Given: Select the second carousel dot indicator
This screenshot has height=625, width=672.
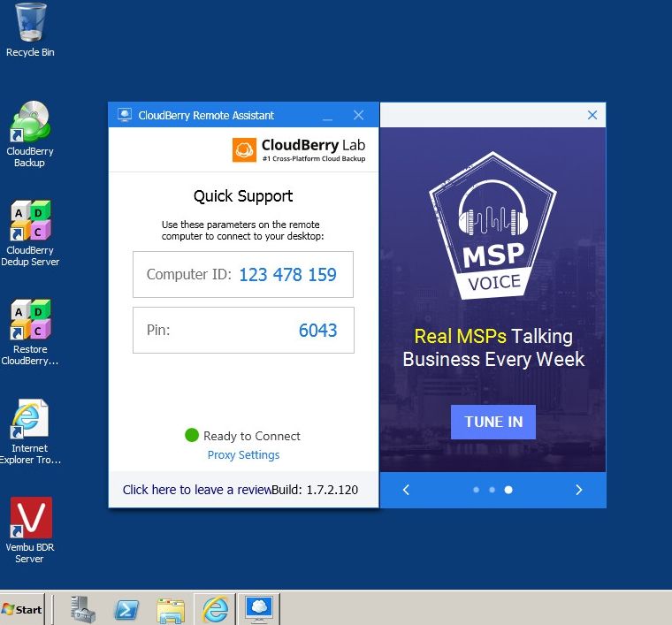Looking at the screenshot, I should pos(492,490).
